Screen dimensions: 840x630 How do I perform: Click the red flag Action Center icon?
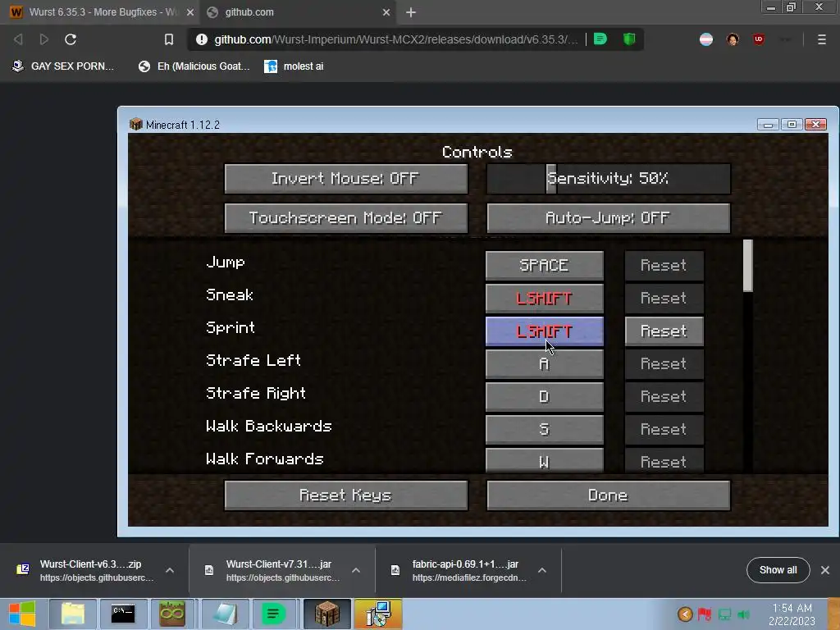[x=705, y=614]
